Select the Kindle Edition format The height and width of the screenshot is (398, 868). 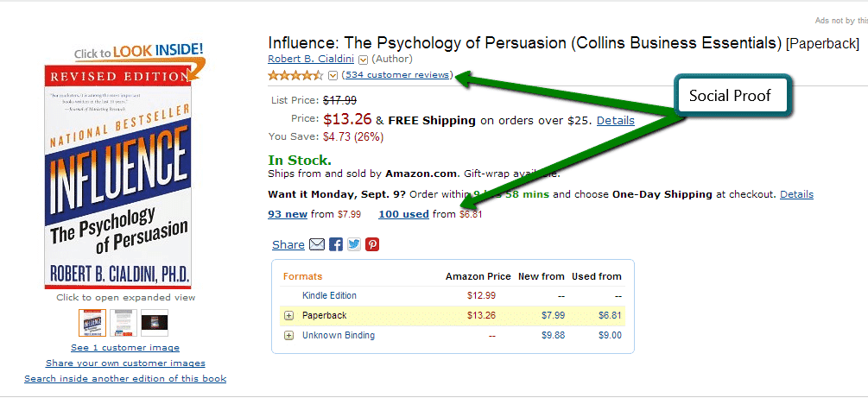329,295
